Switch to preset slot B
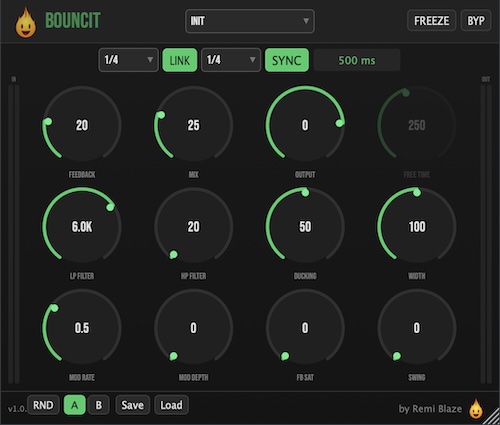Screen dimensions: 500x425 click(99, 405)
